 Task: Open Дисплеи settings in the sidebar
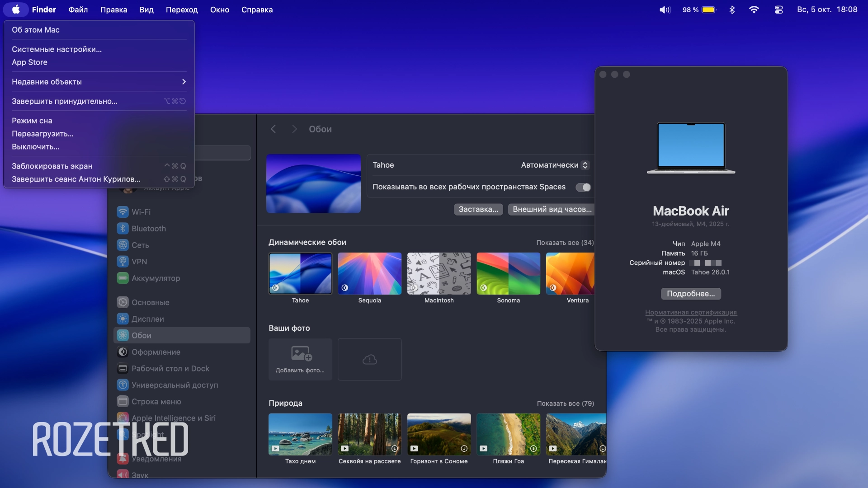[x=148, y=319]
